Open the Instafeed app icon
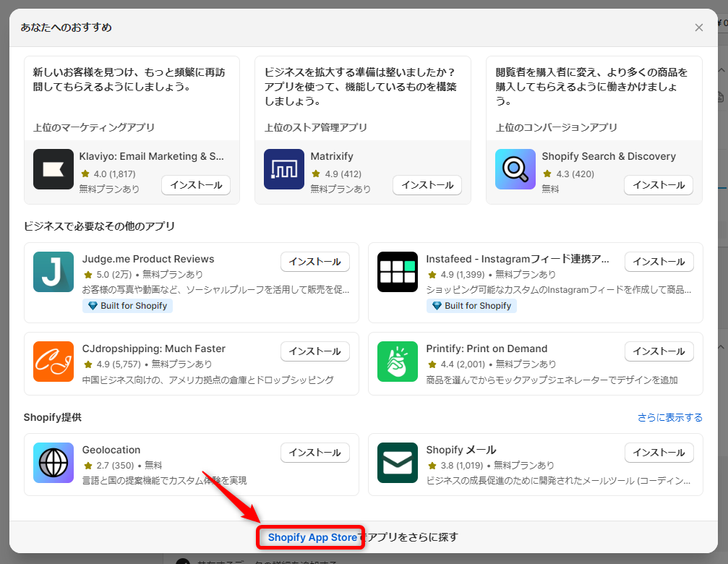728x564 pixels. coord(398,272)
